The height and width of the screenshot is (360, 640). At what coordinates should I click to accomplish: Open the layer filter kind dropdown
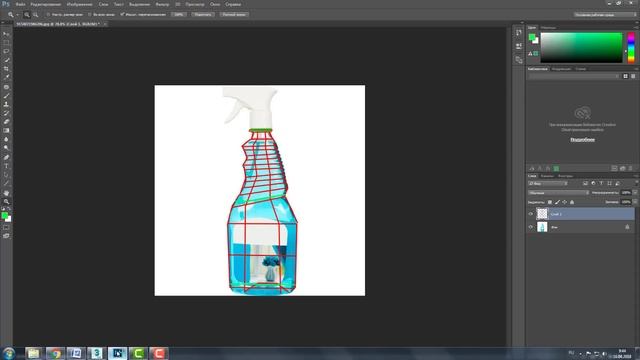click(548, 183)
